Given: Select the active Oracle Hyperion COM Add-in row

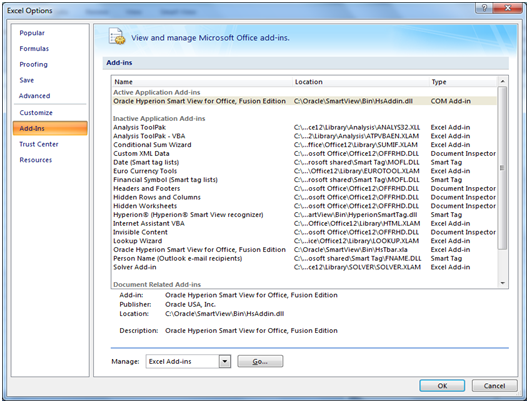Looking at the screenshot, I should (x=304, y=101).
